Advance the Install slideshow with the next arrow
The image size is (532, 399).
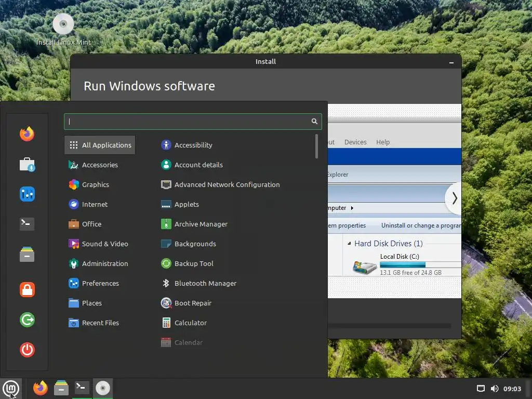454,198
